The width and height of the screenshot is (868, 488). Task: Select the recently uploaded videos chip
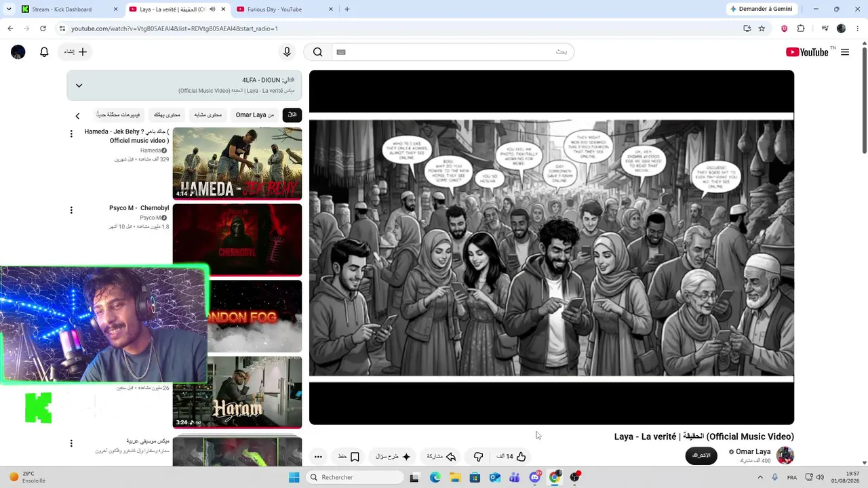click(118, 115)
